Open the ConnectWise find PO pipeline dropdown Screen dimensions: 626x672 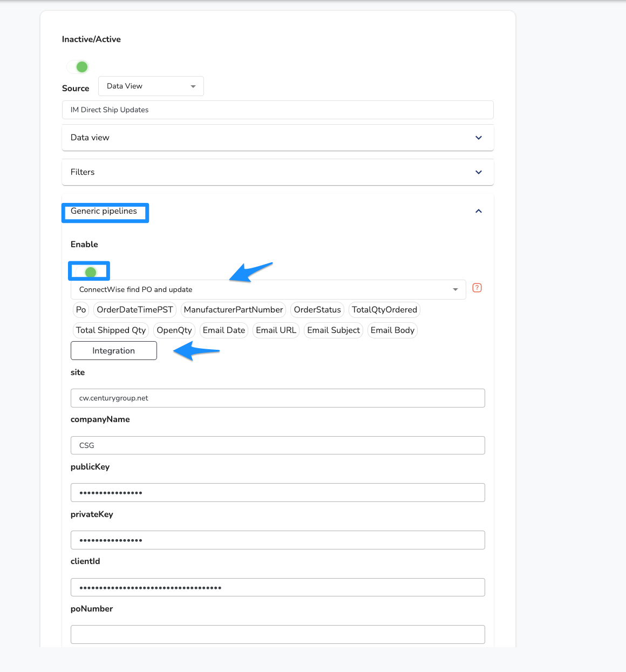(268, 290)
